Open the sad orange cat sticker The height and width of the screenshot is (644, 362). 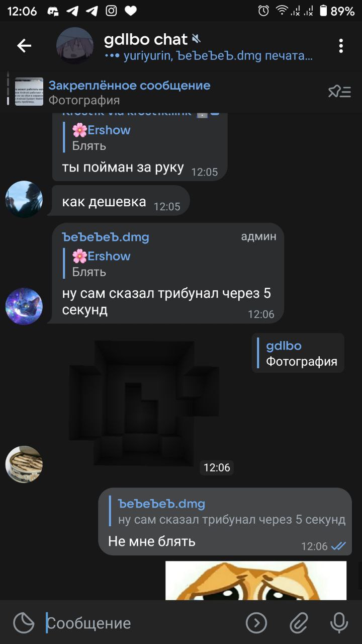pyautogui.click(x=256, y=581)
